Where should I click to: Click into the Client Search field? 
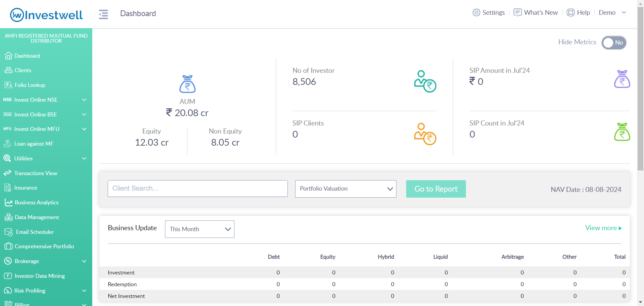pos(198,189)
